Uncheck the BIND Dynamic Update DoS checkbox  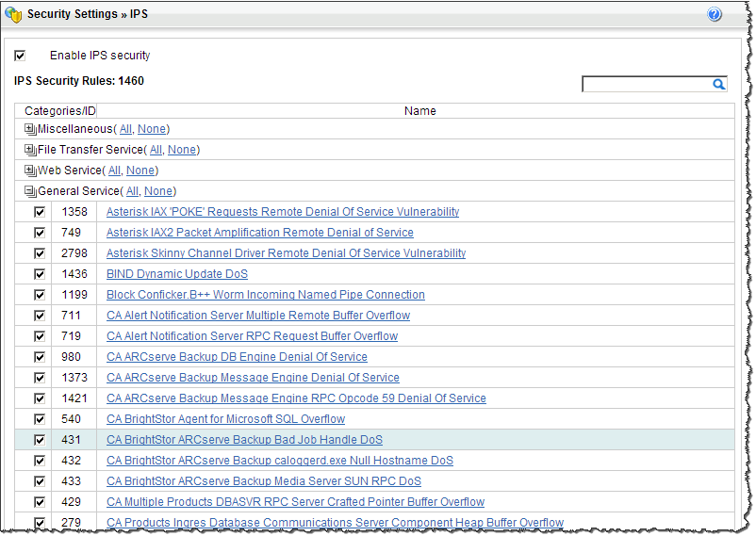pos(40,274)
